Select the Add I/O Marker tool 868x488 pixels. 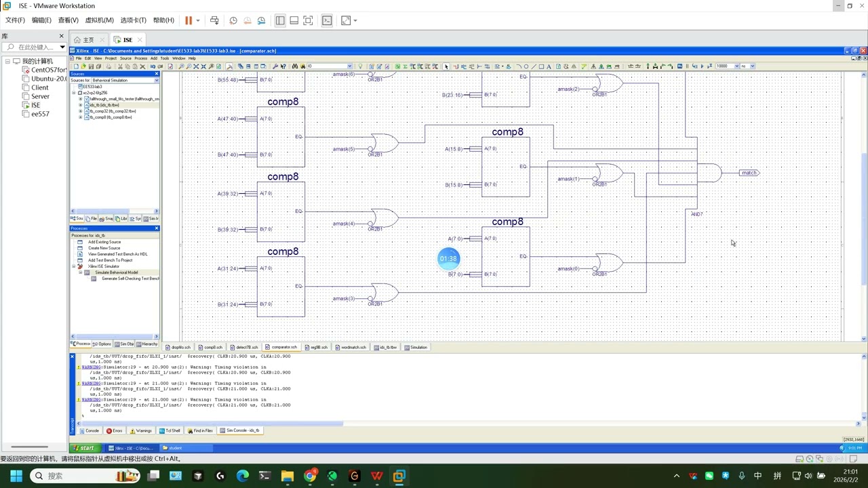pyautogui.click(x=487, y=66)
